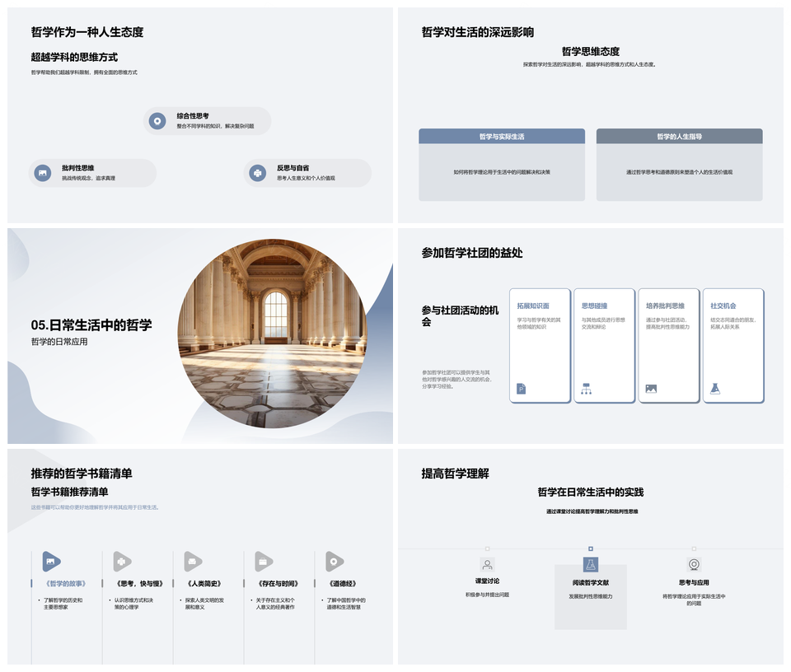Select the person icon above 课堂讨论
The image size is (791, 672).
tap(487, 565)
